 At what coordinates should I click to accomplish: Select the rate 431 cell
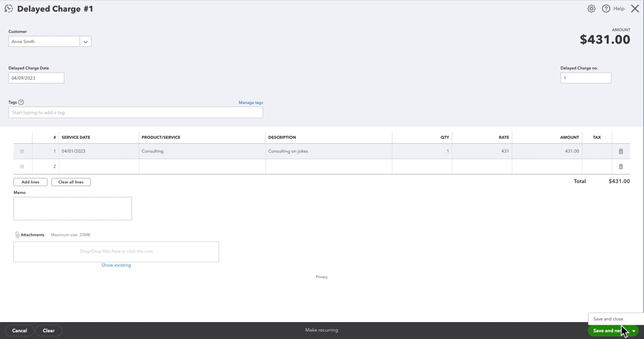point(482,151)
